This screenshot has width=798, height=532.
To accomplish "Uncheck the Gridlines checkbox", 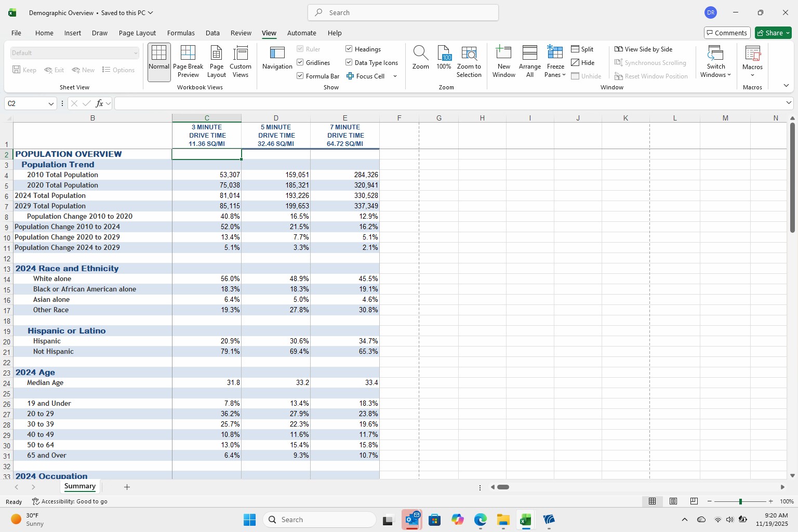I will 300,63.
